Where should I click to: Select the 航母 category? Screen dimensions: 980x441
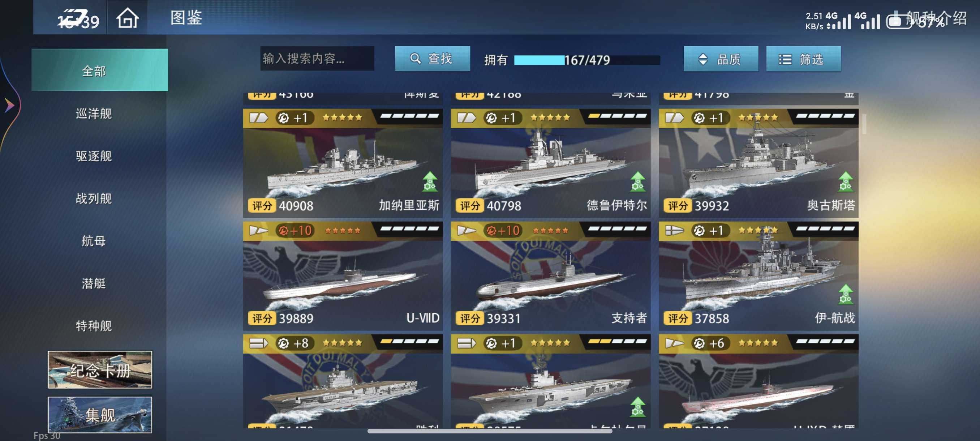tap(94, 241)
